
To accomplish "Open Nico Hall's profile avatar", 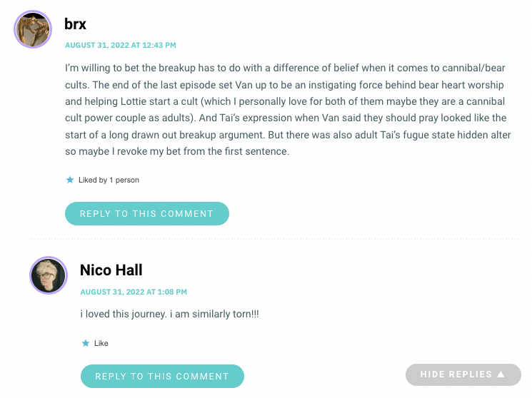I will [x=49, y=275].
